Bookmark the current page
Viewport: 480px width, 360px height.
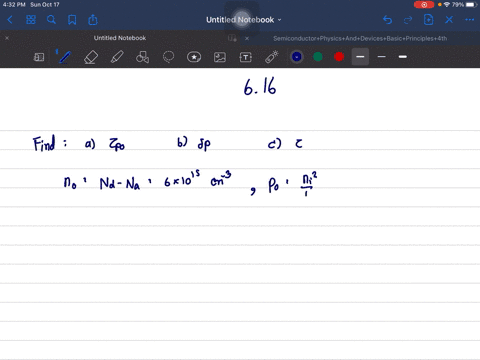[x=72, y=20]
